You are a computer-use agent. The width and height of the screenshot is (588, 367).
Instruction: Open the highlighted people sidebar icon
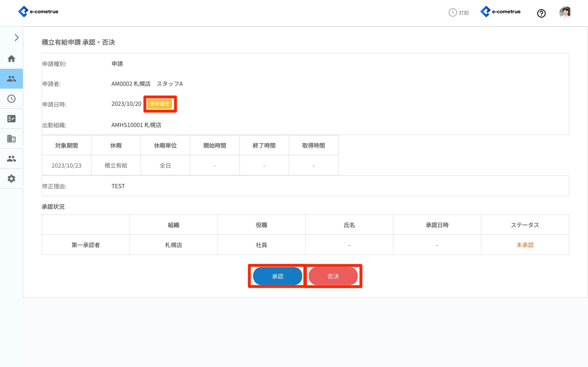11,79
